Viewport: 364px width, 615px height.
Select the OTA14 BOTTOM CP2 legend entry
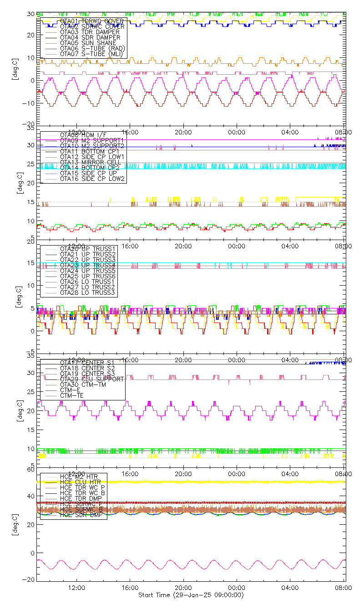coord(90,168)
